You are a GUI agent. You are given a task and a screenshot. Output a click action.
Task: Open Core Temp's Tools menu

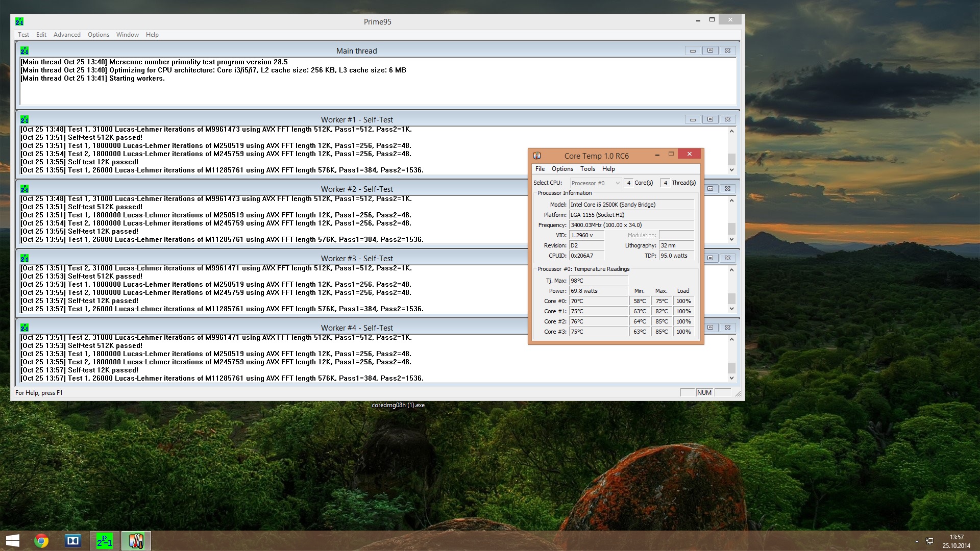tap(587, 169)
